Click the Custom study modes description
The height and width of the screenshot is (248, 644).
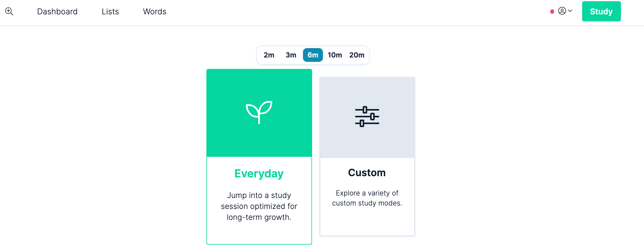[x=367, y=198]
